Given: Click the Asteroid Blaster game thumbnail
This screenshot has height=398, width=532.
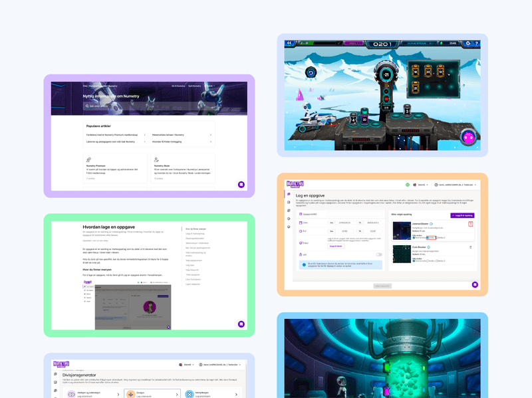Looking at the screenshot, I should pyautogui.click(x=402, y=231).
